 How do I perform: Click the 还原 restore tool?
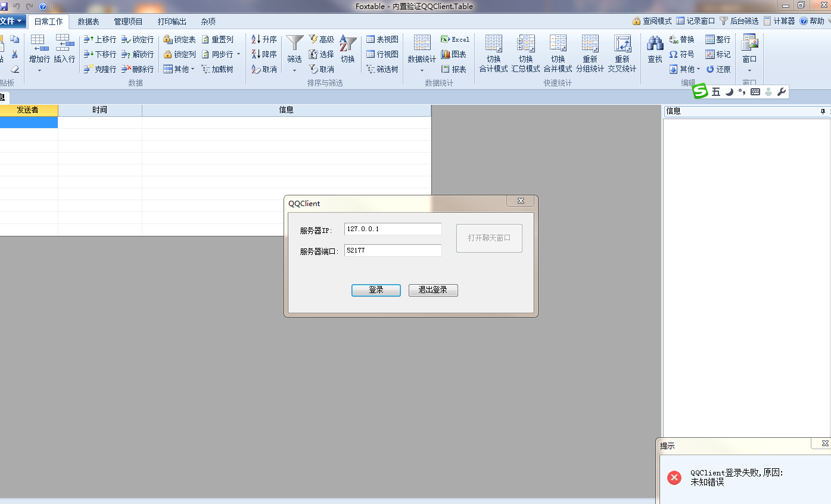tap(718, 69)
